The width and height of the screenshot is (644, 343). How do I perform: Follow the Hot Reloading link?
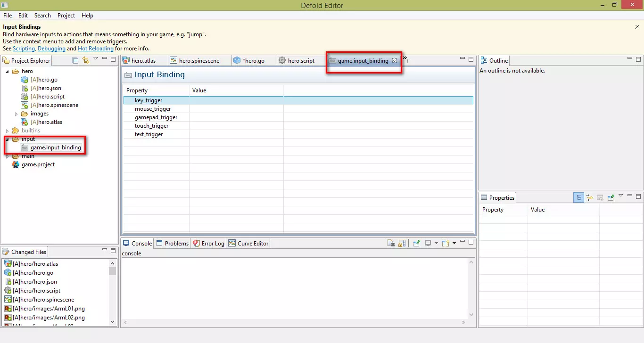point(95,49)
